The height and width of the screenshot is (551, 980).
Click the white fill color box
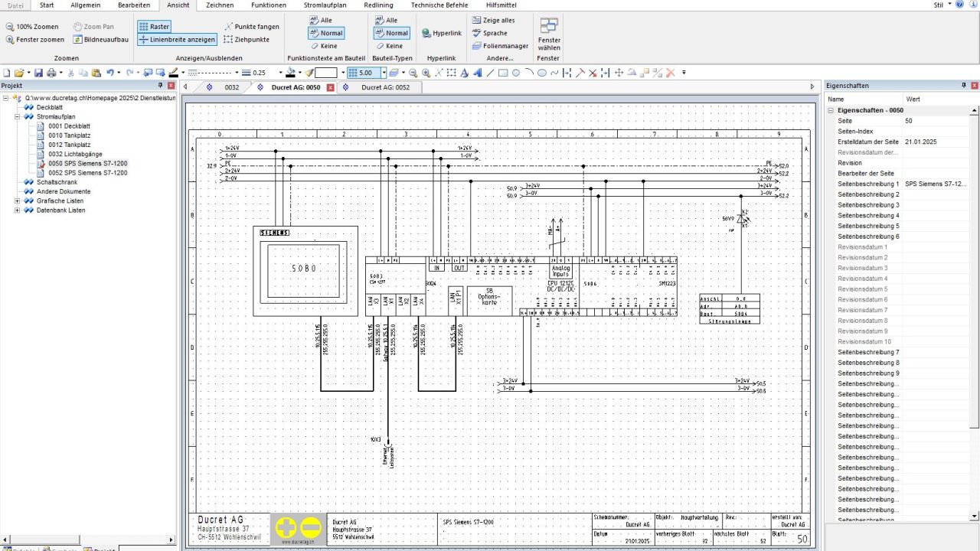point(325,73)
